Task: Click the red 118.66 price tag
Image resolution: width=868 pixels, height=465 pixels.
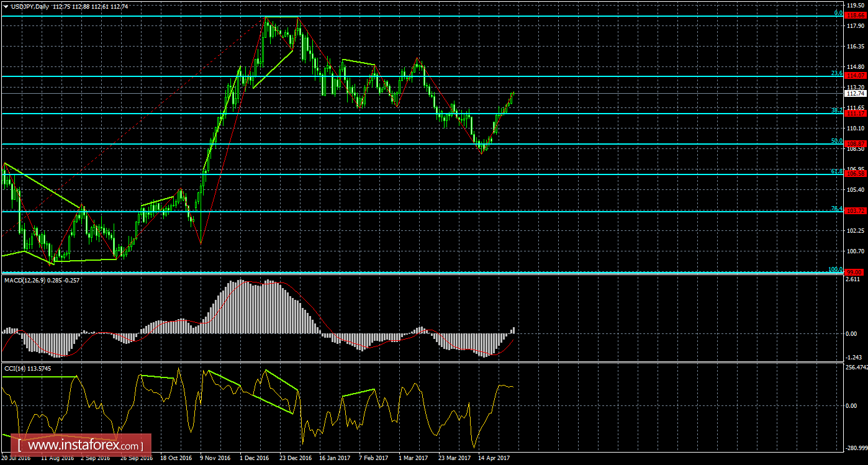Action: tap(856, 14)
